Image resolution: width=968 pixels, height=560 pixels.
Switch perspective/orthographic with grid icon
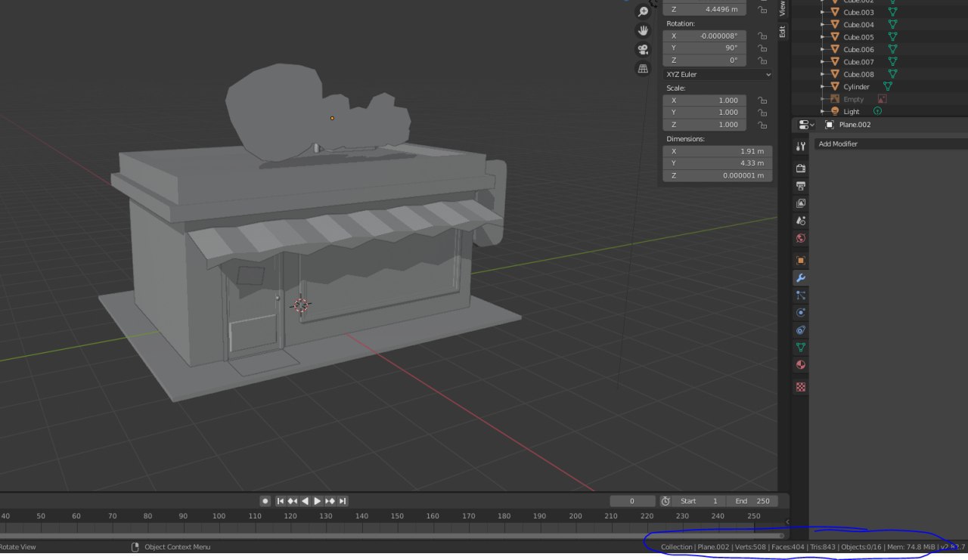(643, 68)
